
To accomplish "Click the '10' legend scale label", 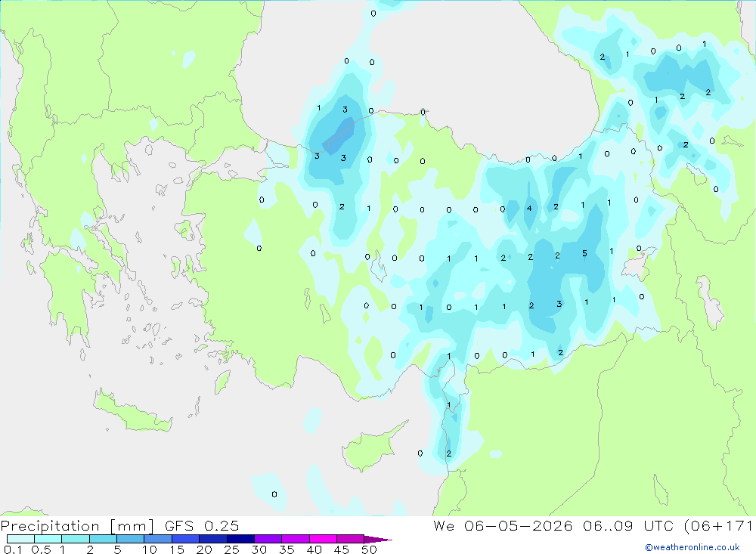I will click(150, 549).
